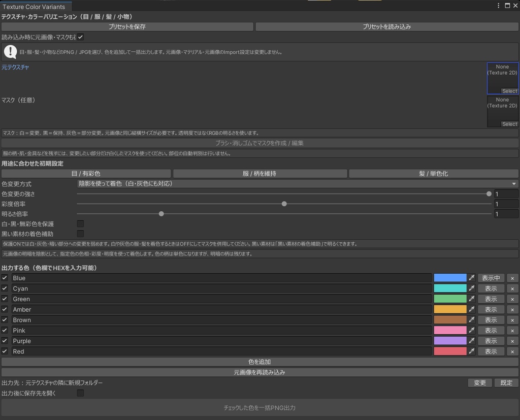Open the Blue color swatch picker
The image size is (520, 420).
450,278
